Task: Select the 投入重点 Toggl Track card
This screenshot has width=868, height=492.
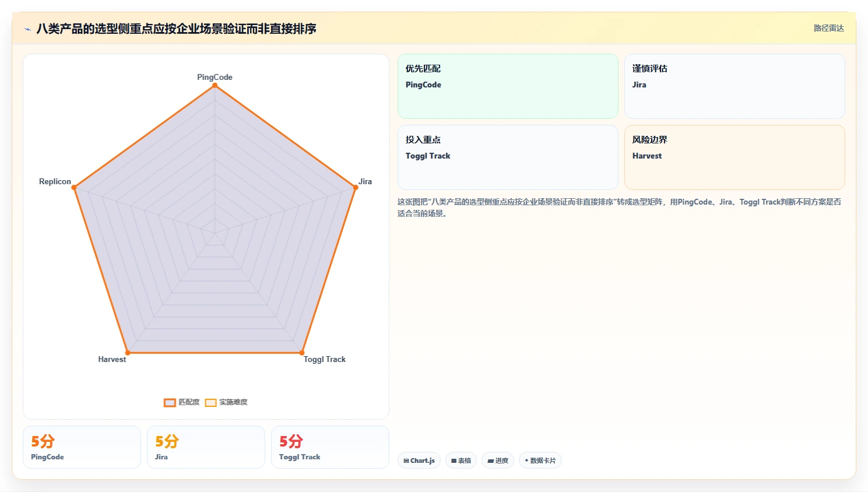Action: pyautogui.click(x=508, y=157)
